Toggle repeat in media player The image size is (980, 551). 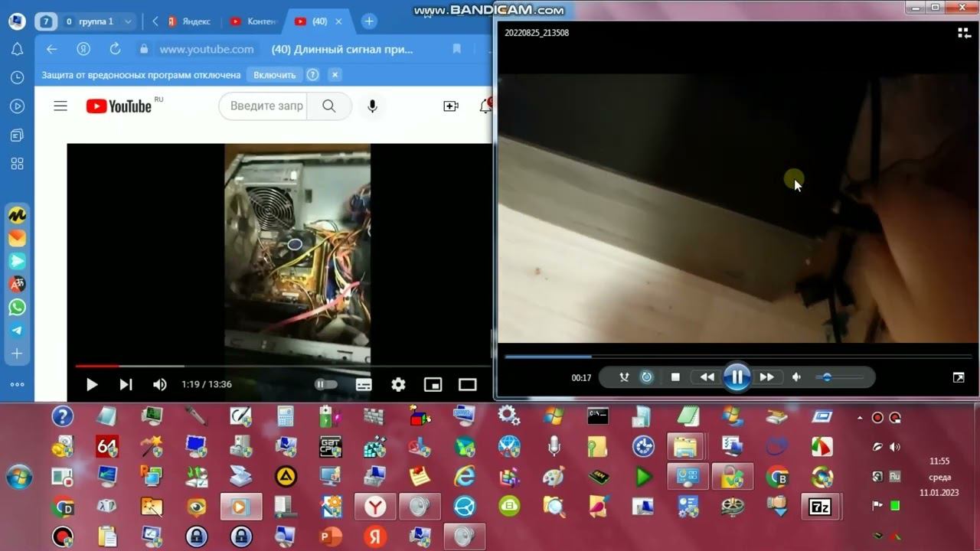647,377
